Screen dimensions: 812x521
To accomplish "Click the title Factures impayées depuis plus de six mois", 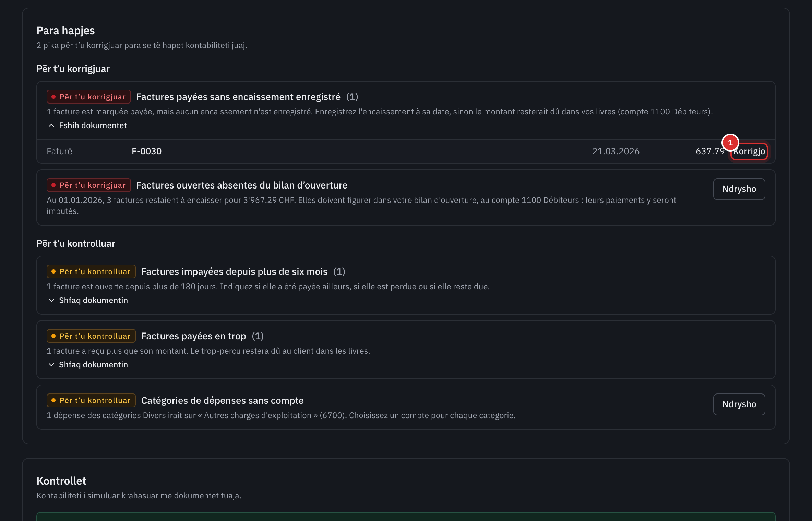I will point(234,271).
